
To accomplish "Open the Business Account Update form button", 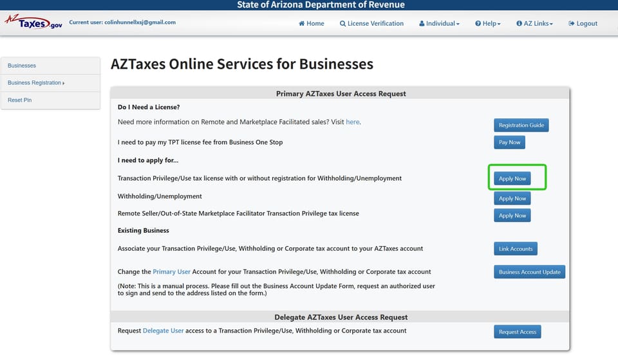I will tap(529, 272).
